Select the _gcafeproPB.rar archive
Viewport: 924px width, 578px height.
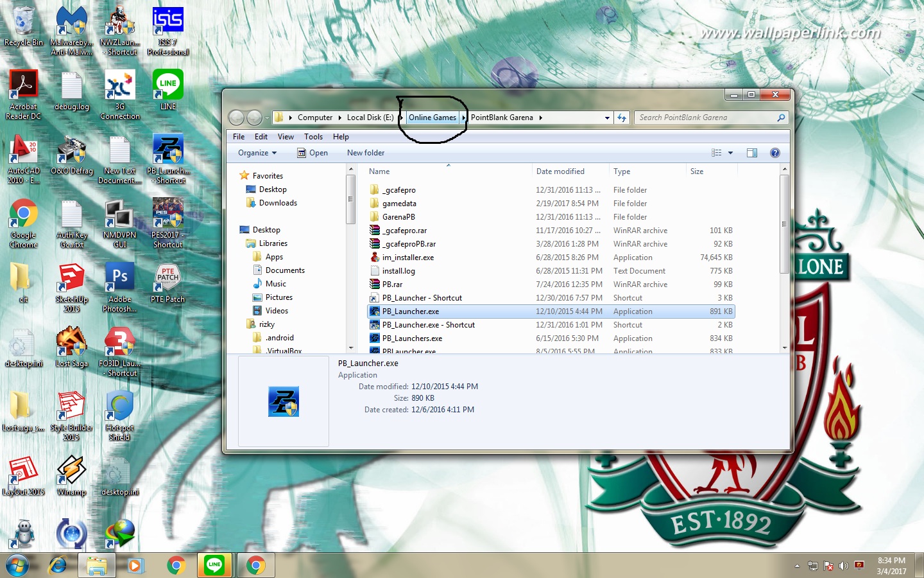(551, 244)
